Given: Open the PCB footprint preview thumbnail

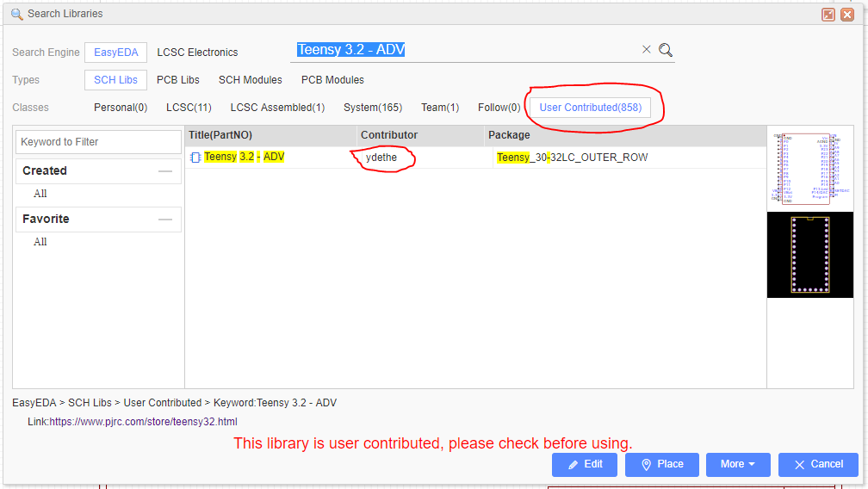Looking at the screenshot, I should tap(810, 255).
